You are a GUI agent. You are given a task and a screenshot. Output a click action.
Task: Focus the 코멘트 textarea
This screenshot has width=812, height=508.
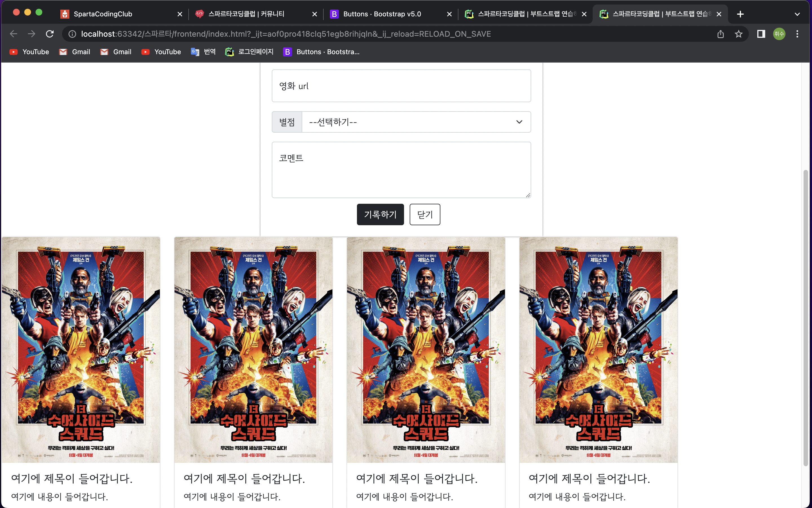coord(401,170)
